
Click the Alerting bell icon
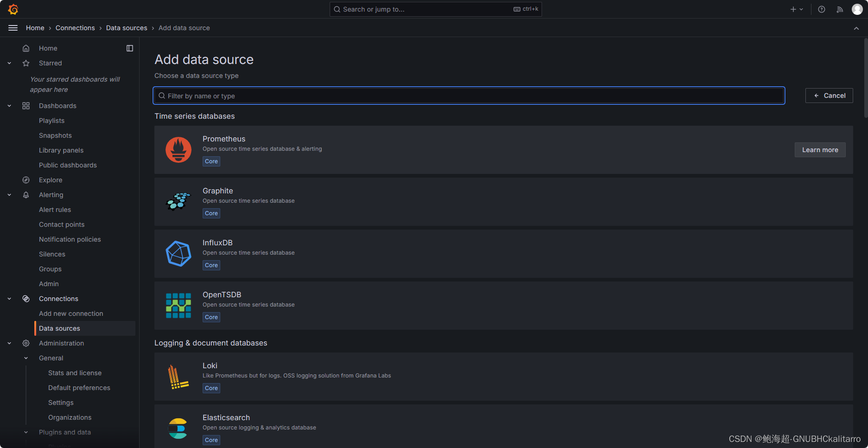coord(26,195)
